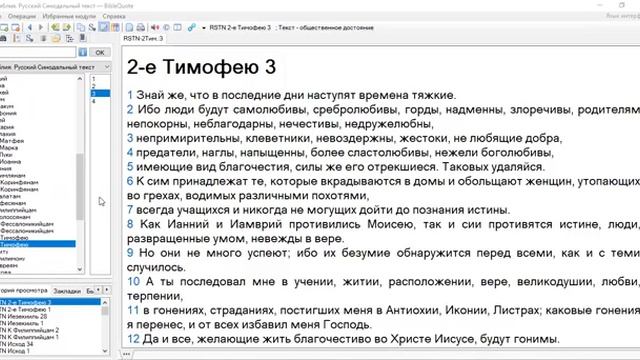Click left tab-scroll arrow in bottom panel
Image resolution: width=640 pixels, height=360 pixels.
tap(98, 290)
